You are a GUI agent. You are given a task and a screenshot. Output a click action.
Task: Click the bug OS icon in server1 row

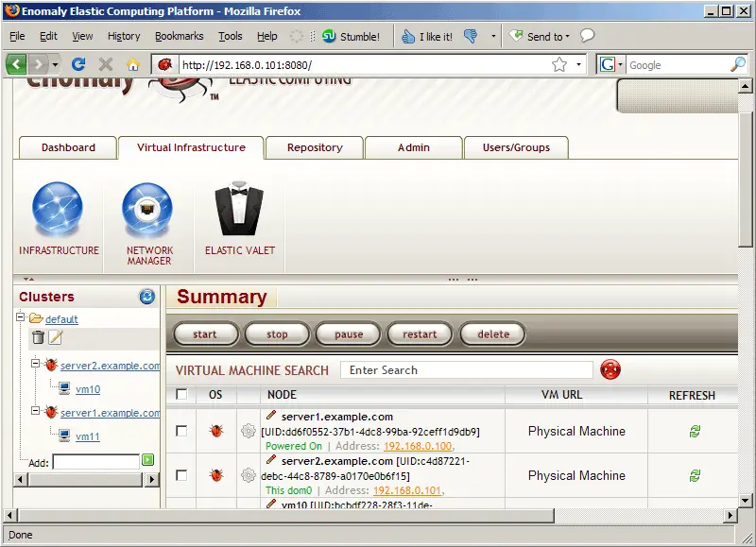click(216, 431)
